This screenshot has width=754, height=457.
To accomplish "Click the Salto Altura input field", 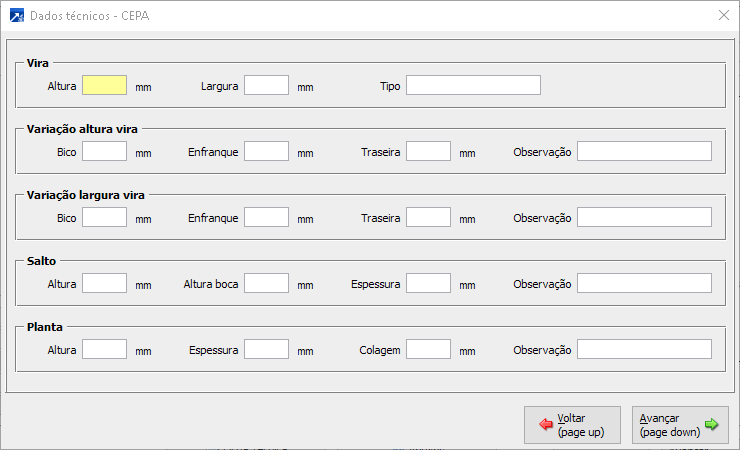I will pos(104,284).
